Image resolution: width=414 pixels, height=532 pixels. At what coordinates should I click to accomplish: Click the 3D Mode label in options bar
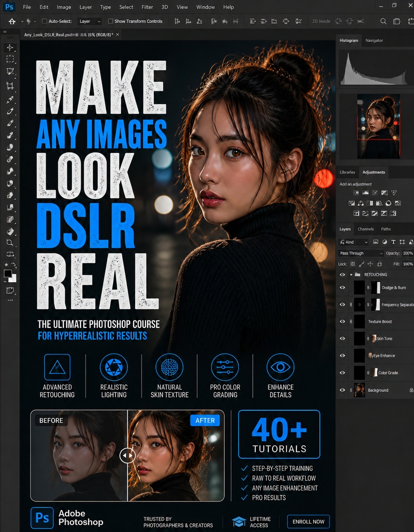pos(321,21)
